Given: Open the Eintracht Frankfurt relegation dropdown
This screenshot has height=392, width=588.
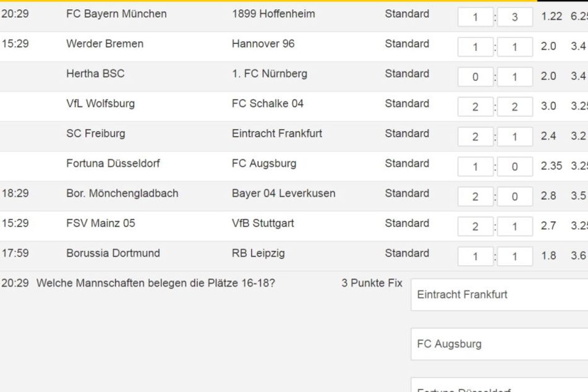Looking at the screenshot, I should coord(500,295).
